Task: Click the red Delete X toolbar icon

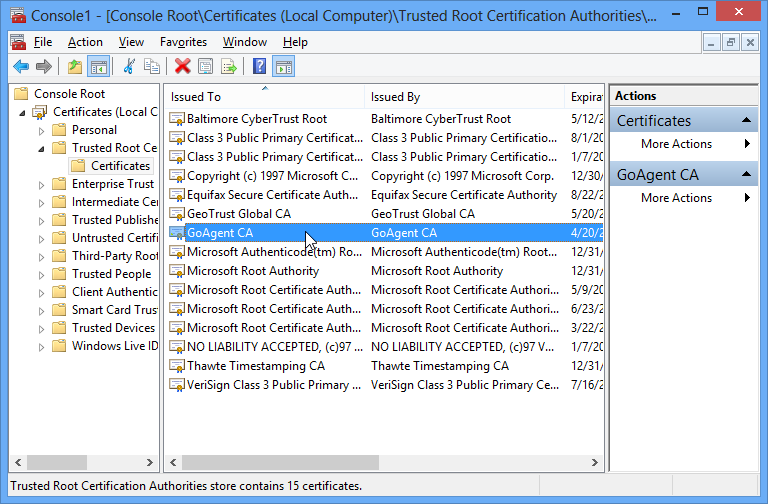Action: click(x=183, y=66)
